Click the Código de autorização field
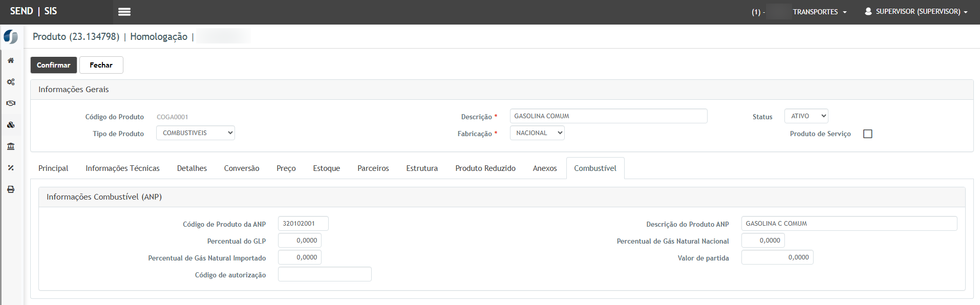The image size is (980, 305). pos(325,274)
